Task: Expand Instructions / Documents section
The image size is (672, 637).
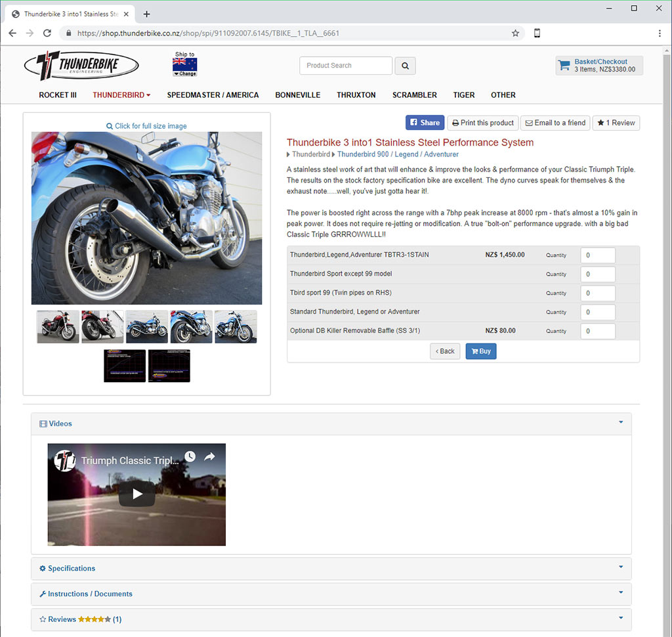Action: (x=331, y=594)
